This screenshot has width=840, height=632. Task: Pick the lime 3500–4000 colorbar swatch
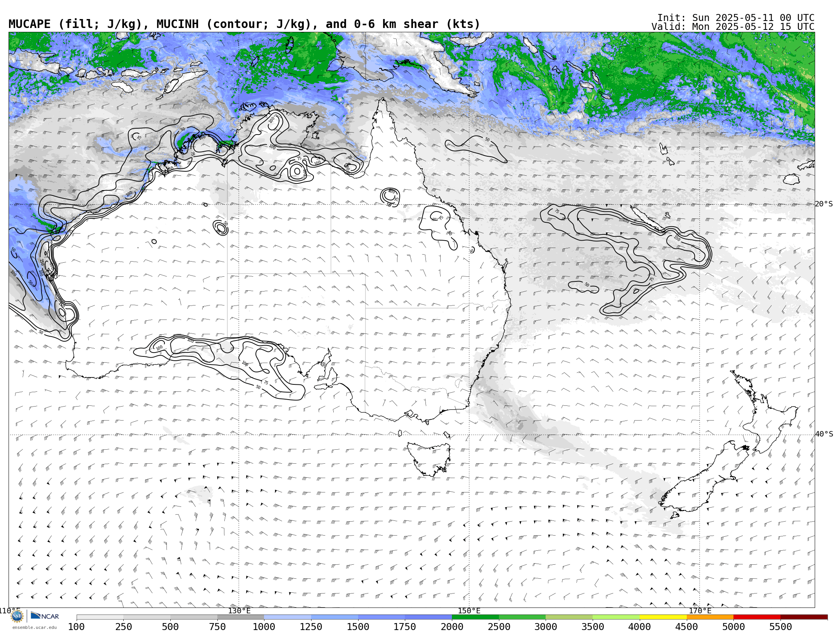(x=616, y=617)
